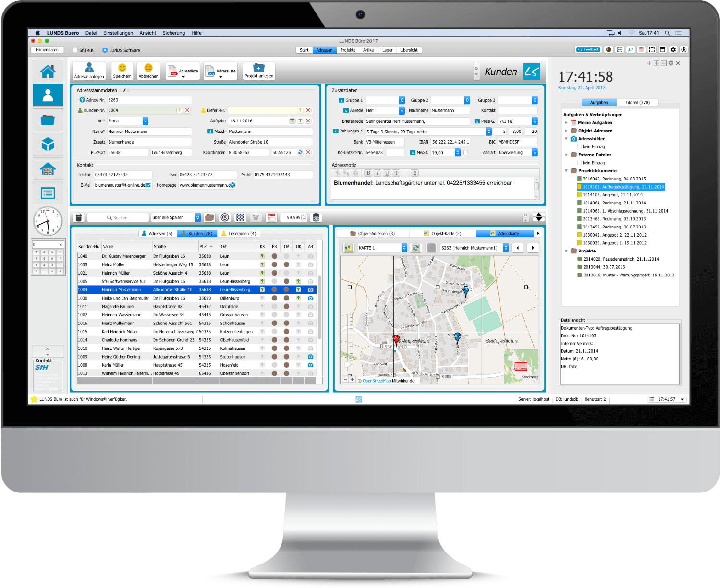
Task: Open the Anrede Herr dropdown
Action: 402,110
